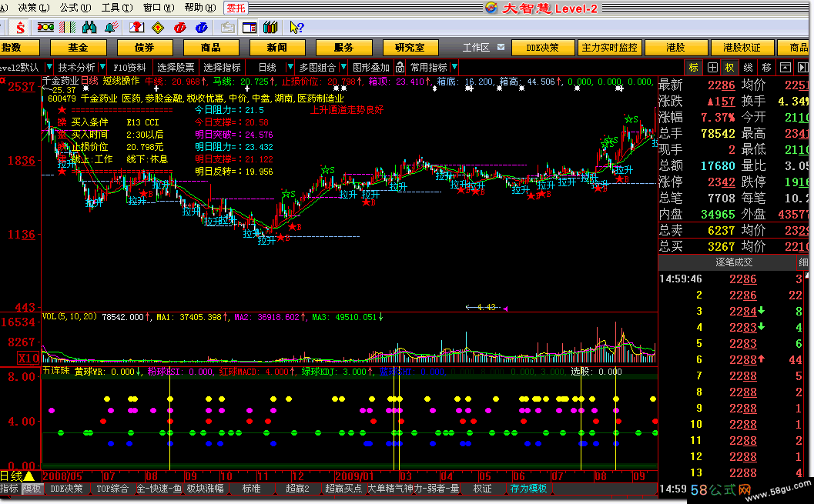
Task: Toggle the 权 ex-rights adjustment button
Action: coord(730,68)
